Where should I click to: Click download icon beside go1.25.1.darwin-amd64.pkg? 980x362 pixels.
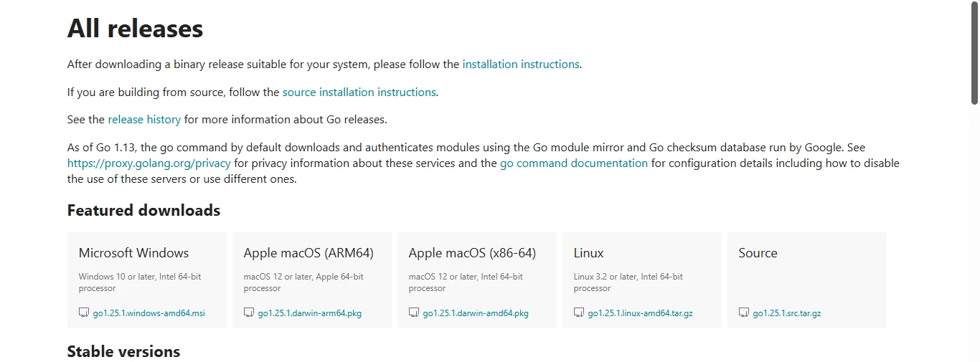[414, 313]
